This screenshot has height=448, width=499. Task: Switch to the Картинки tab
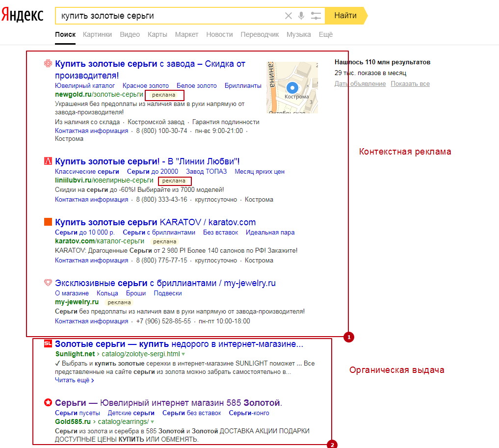click(x=97, y=34)
